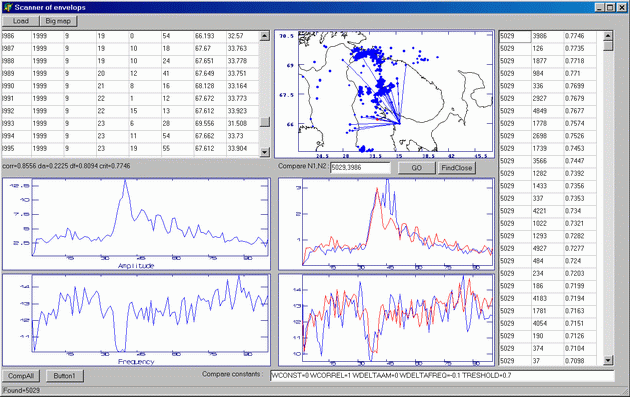Image resolution: width=630 pixels, height=397 pixels.
Task: Select result cell 4849
Action: click(547, 111)
